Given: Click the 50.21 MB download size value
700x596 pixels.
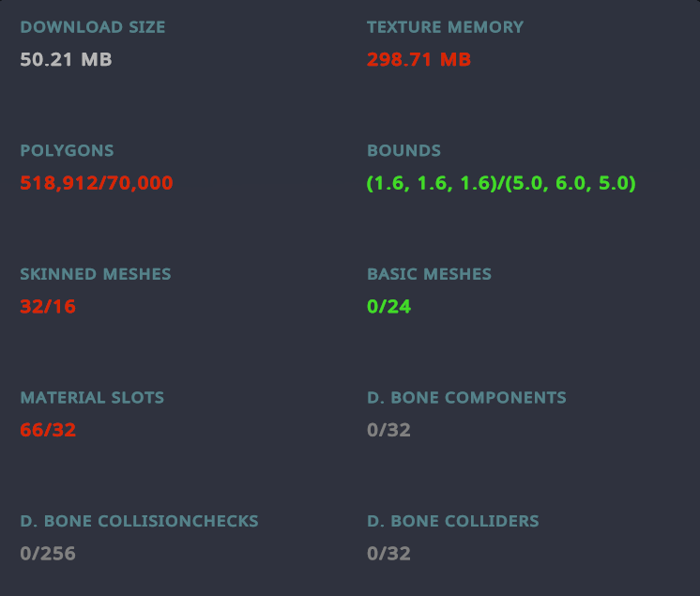Looking at the screenshot, I should (x=67, y=60).
